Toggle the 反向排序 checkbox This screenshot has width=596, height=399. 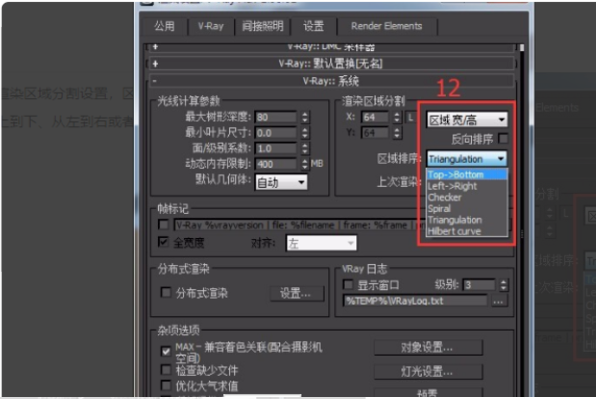(503, 139)
